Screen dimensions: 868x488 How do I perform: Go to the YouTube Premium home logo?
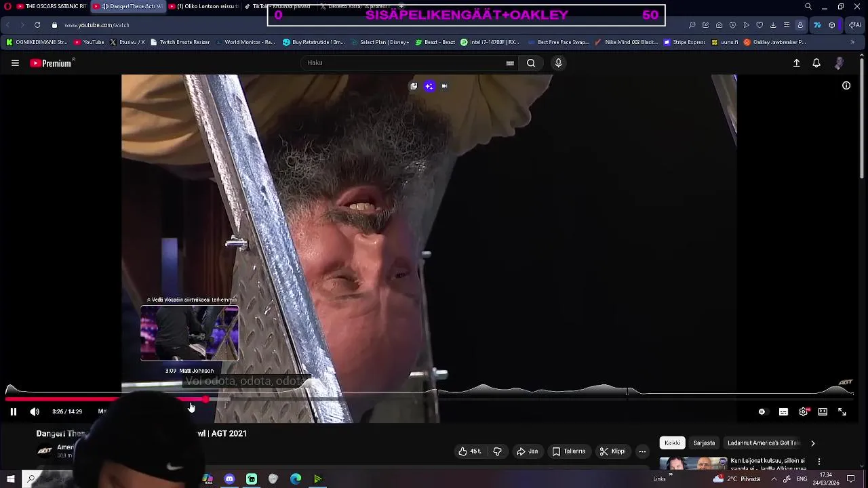pyautogui.click(x=52, y=63)
